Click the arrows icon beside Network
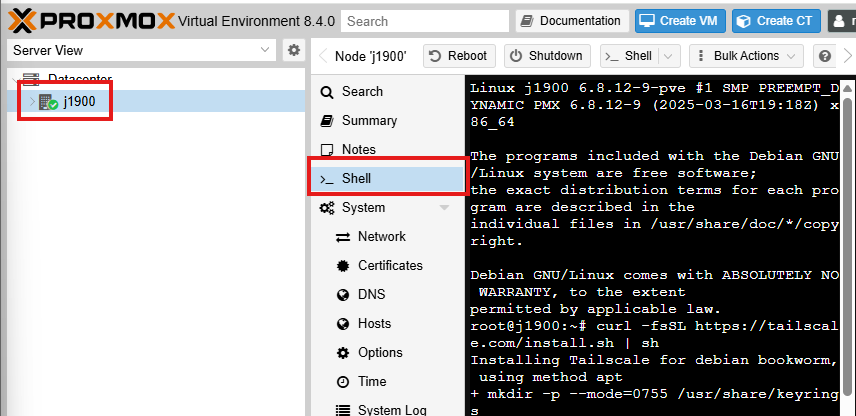This screenshot has width=856, height=416. 343,237
